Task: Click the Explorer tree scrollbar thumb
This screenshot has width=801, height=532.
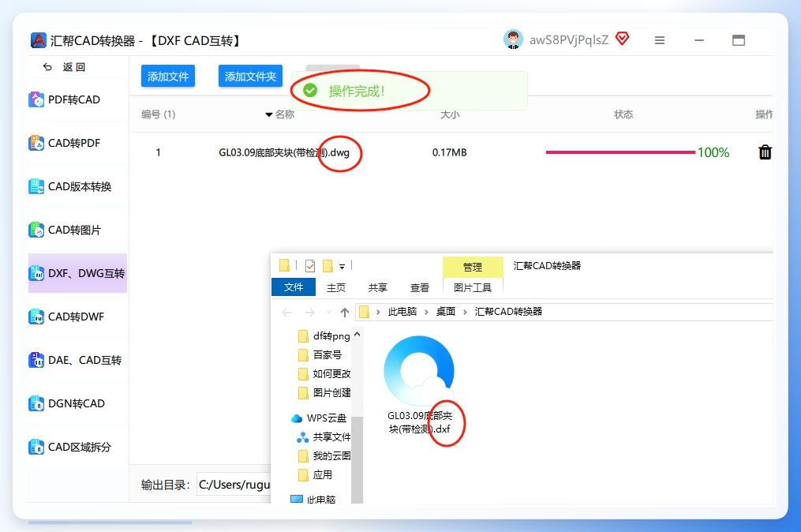Action: 357,459
